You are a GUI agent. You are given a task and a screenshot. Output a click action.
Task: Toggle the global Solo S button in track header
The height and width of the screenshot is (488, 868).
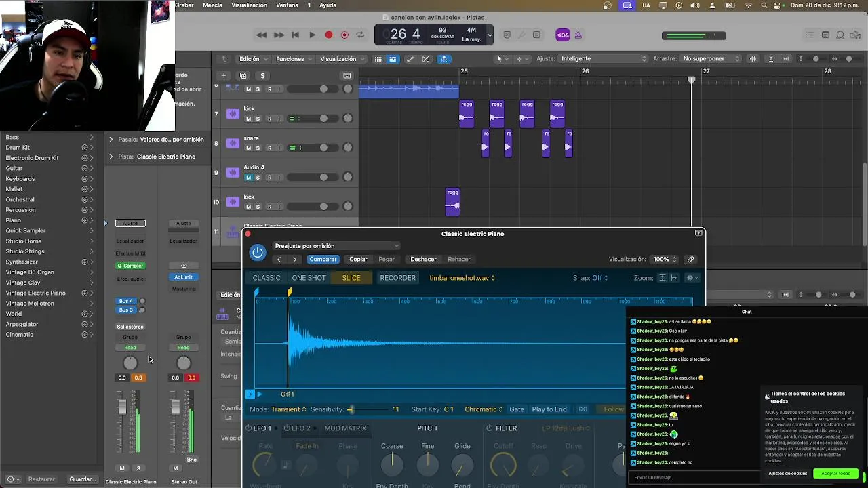pos(262,75)
